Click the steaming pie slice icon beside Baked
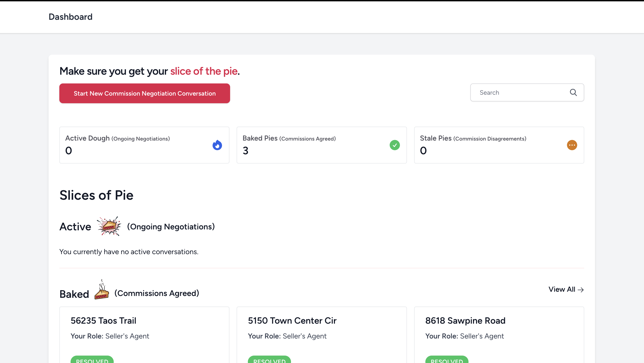 point(102,290)
